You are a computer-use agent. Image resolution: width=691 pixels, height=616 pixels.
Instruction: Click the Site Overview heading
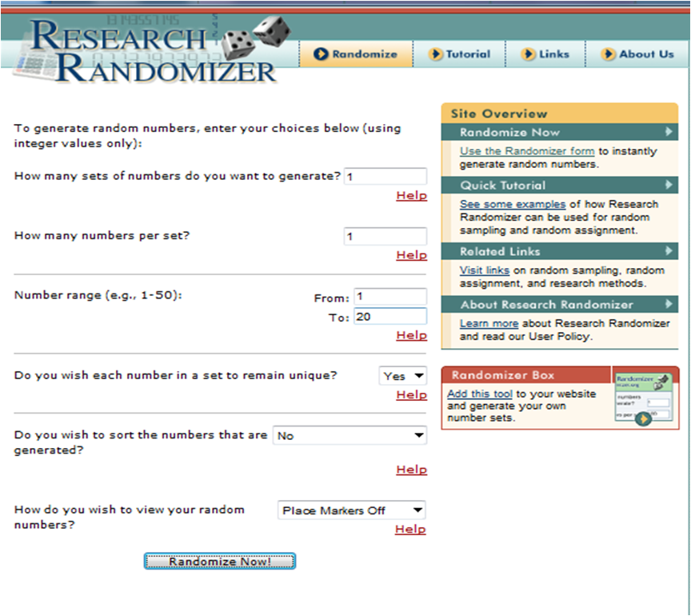(499, 114)
